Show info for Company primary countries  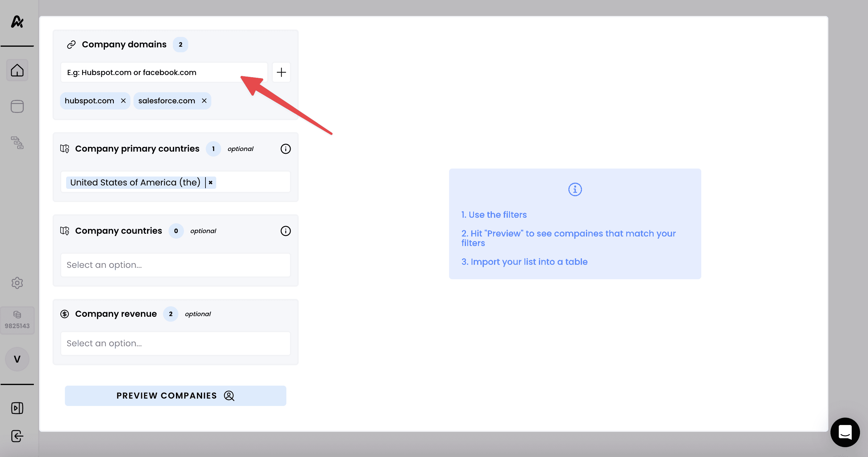tap(285, 149)
